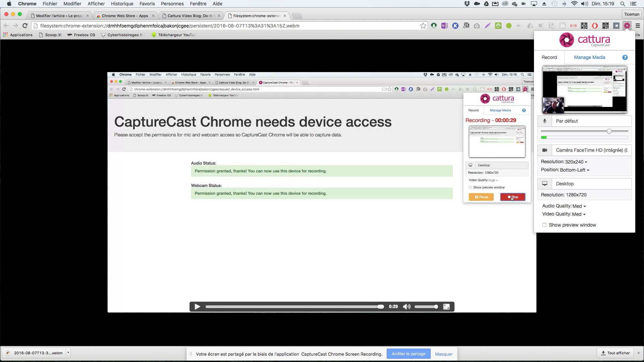644x362 pixels.
Task: Click Tout afficher downloads button
Action: coord(615,353)
